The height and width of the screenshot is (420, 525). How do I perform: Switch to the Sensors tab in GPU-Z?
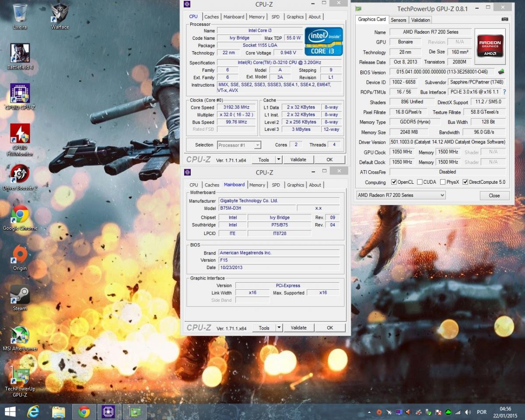pos(398,20)
